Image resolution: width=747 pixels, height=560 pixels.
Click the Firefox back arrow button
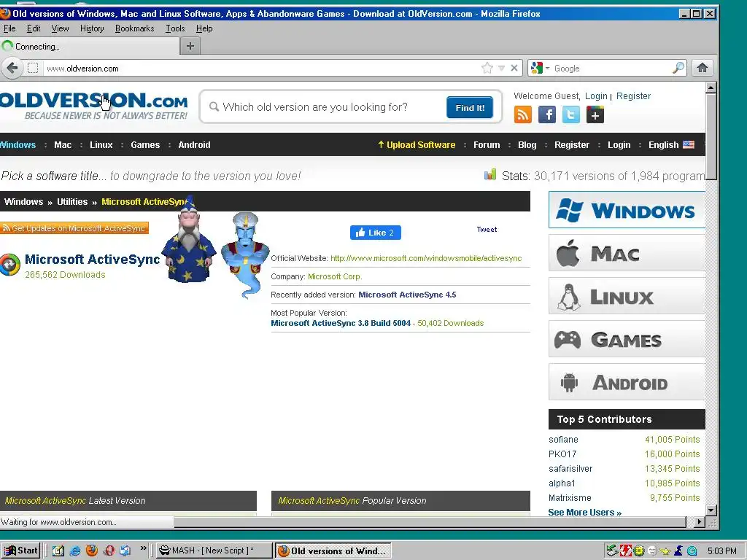click(x=12, y=68)
